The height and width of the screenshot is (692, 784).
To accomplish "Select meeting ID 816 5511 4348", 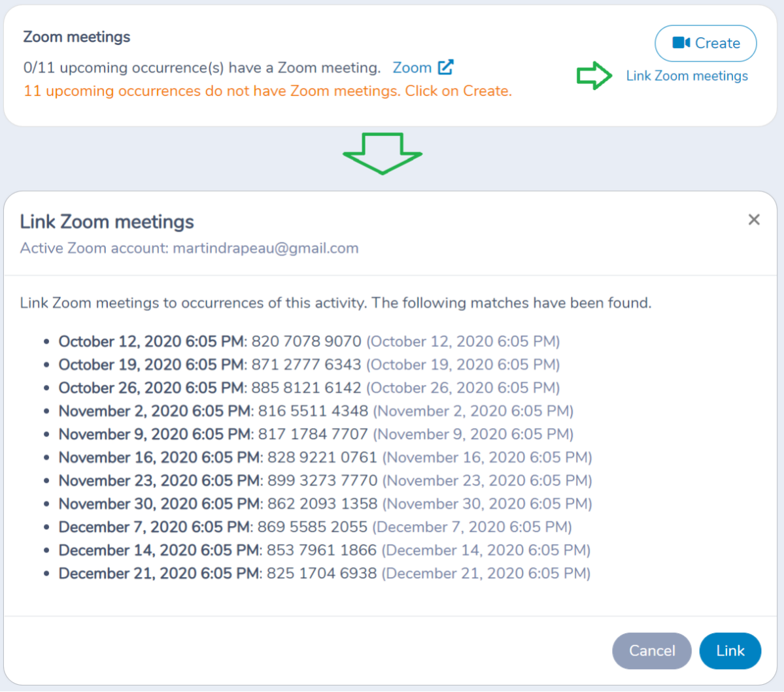I will pyautogui.click(x=313, y=411).
